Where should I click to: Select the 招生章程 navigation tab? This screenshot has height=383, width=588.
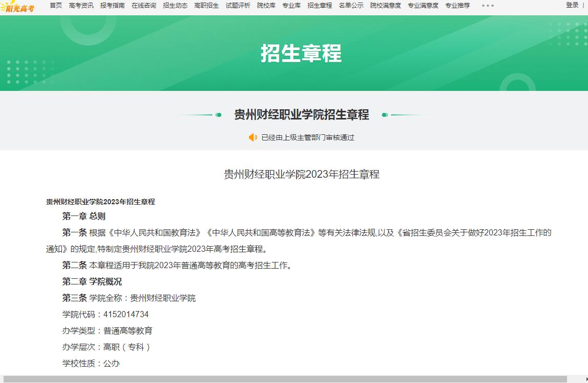[320, 6]
